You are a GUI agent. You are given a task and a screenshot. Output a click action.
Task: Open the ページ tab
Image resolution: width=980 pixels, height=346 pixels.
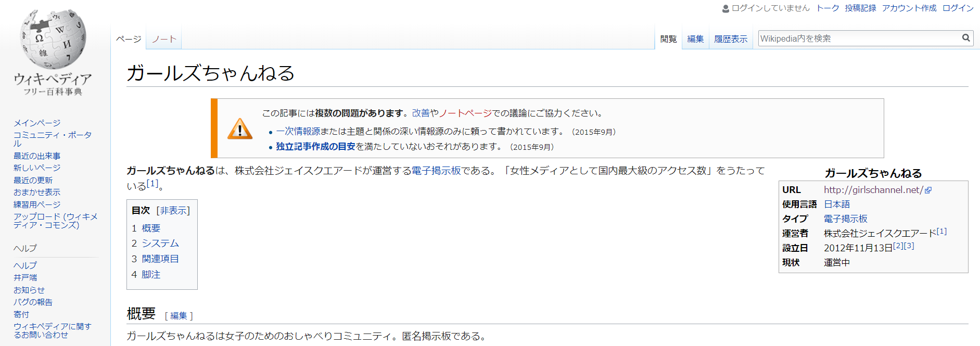click(x=129, y=39)
